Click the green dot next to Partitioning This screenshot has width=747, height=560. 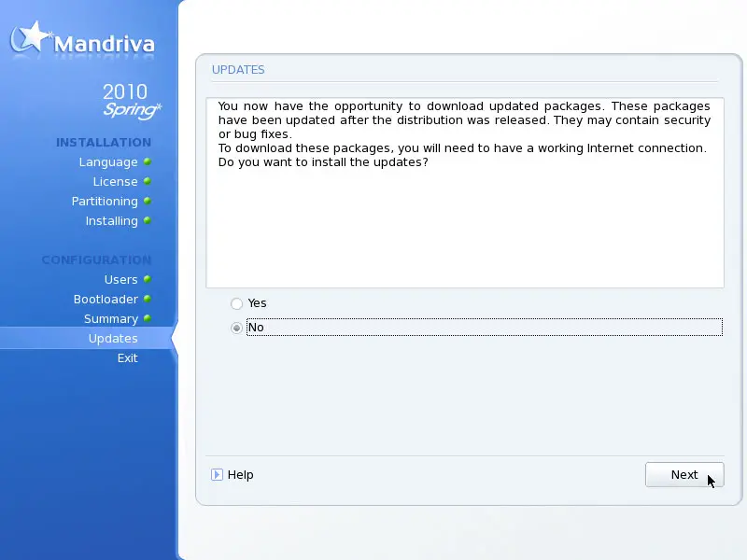(148, 201)
